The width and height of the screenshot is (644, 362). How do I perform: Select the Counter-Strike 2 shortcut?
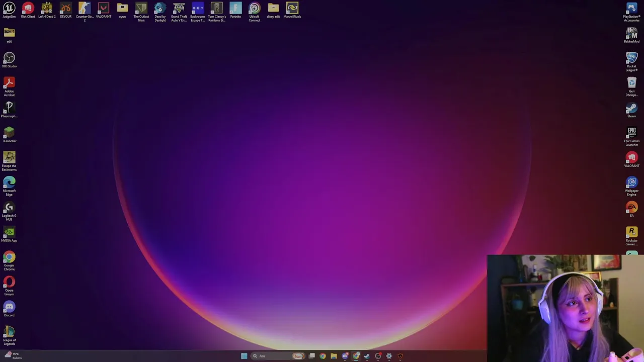pyautogui.click(x=85, y=12)
